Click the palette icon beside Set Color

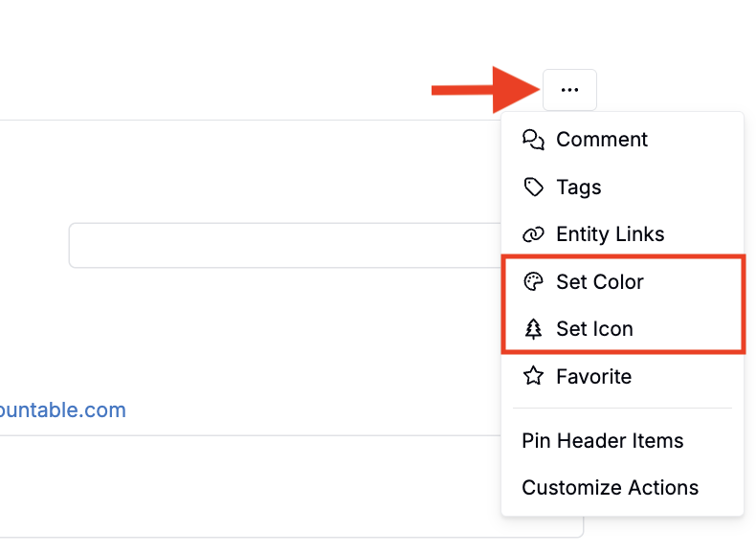pyautogui.click(x=533, y=282)
